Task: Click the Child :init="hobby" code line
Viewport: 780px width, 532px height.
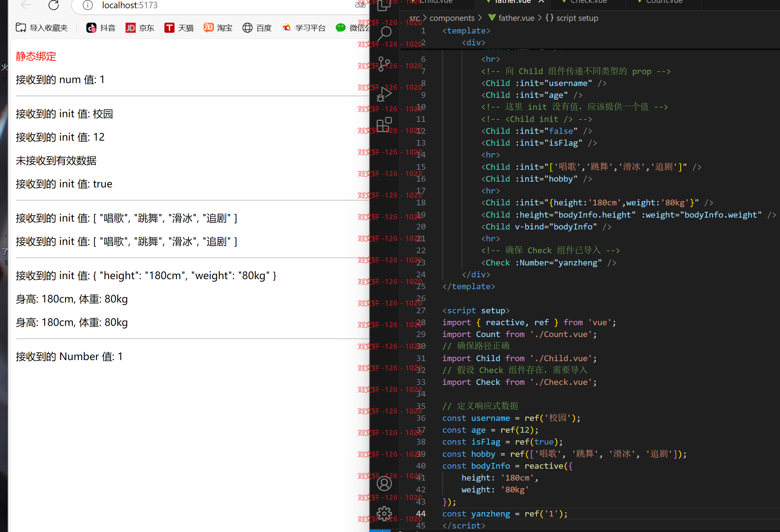Action: (536, 179)
